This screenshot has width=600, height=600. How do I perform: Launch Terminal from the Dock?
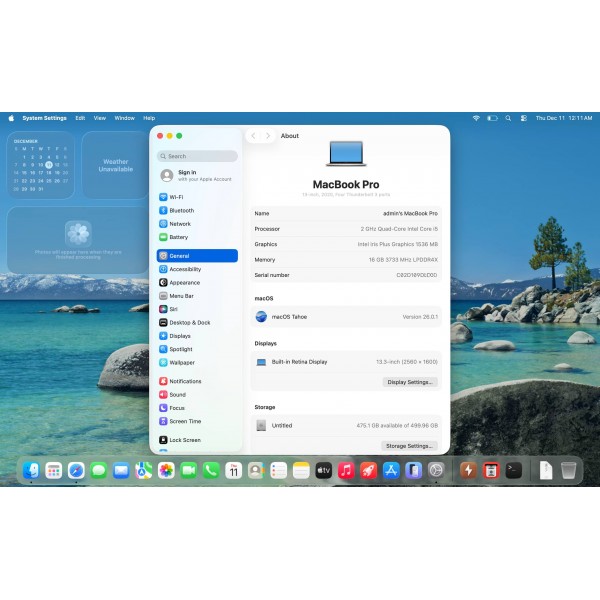click(x=513, y=470)
